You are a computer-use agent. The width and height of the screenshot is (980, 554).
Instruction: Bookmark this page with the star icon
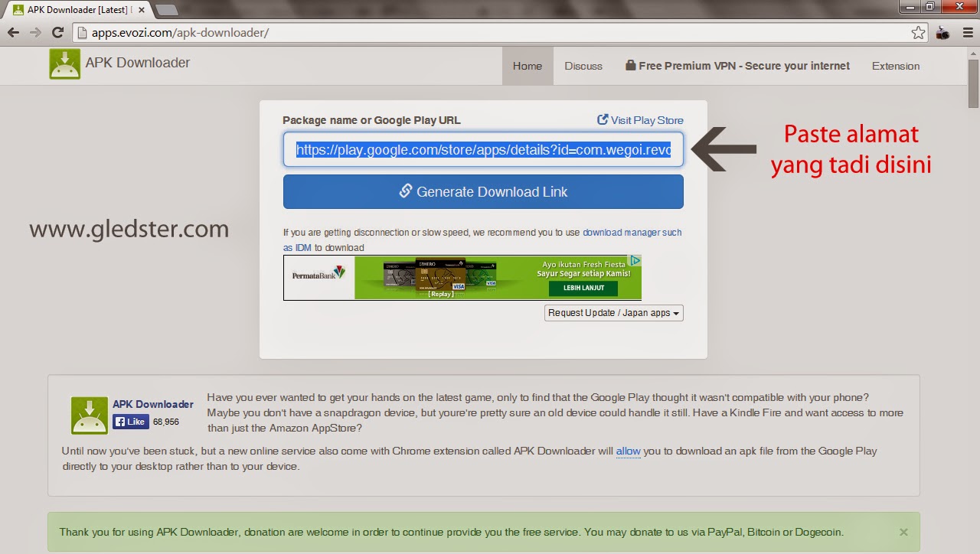pyautogui.click(x=918, y=33)
